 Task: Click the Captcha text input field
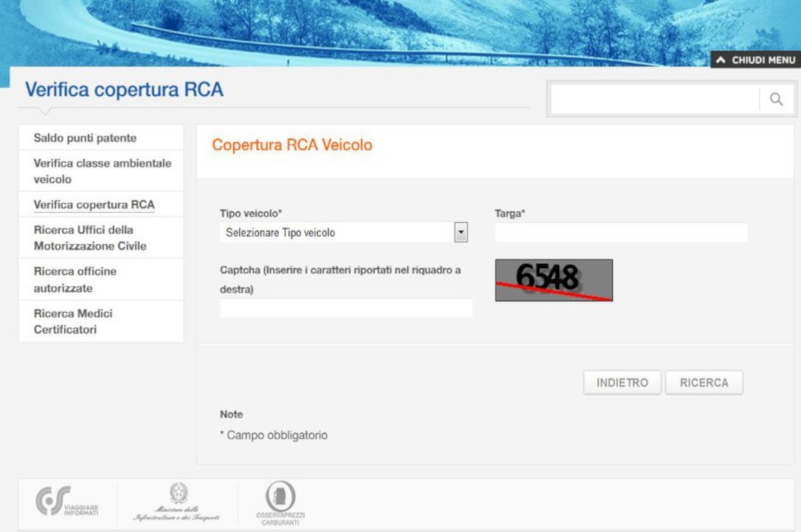click(346, 308)
